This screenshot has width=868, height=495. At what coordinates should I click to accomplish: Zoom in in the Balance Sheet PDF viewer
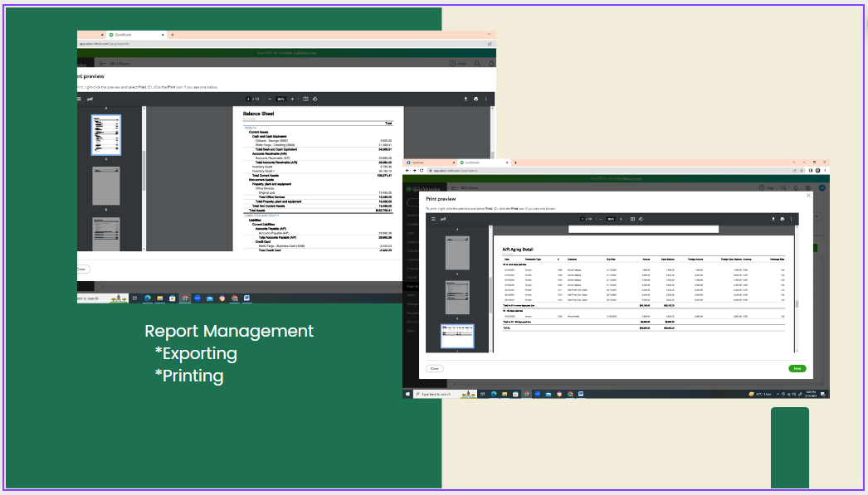[292, 99]
